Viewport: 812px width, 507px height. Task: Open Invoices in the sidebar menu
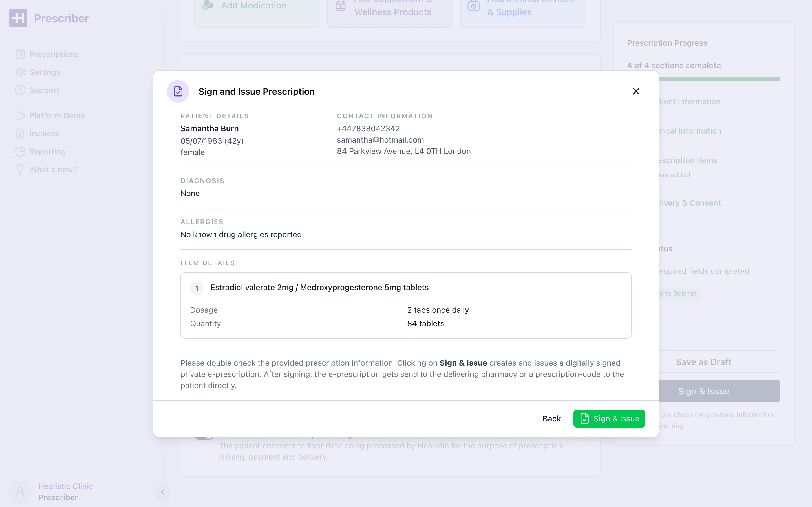click(x=44, y=134)
